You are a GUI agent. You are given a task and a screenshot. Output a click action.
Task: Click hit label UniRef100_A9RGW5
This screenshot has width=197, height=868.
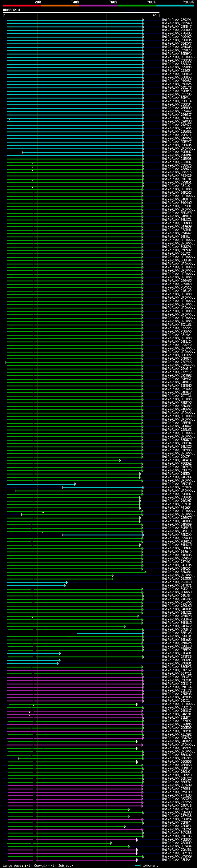177,145
